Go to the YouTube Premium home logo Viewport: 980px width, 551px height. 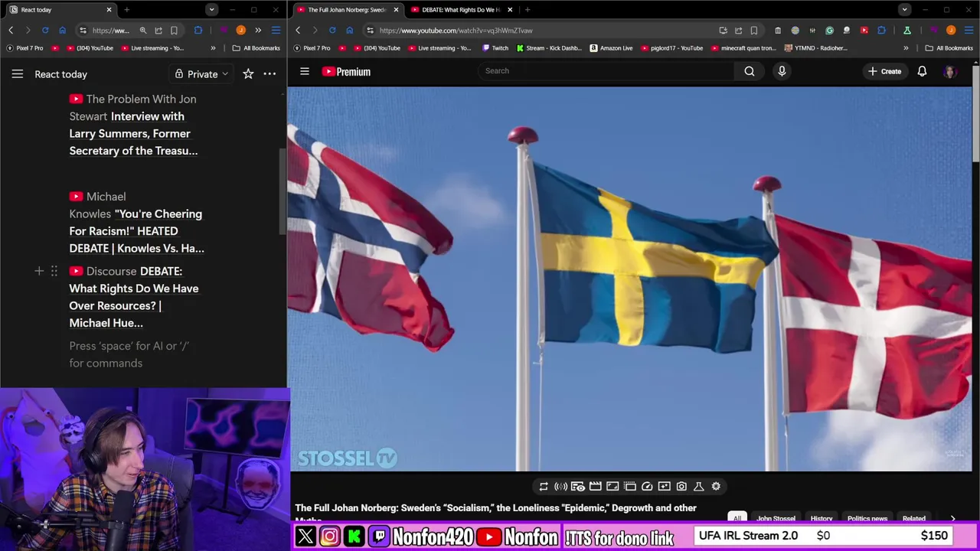tap(346, 71)
